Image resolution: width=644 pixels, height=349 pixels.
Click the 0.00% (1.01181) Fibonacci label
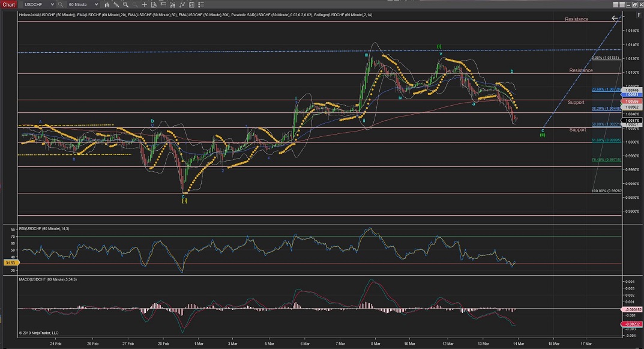click(x=606, y=58)
